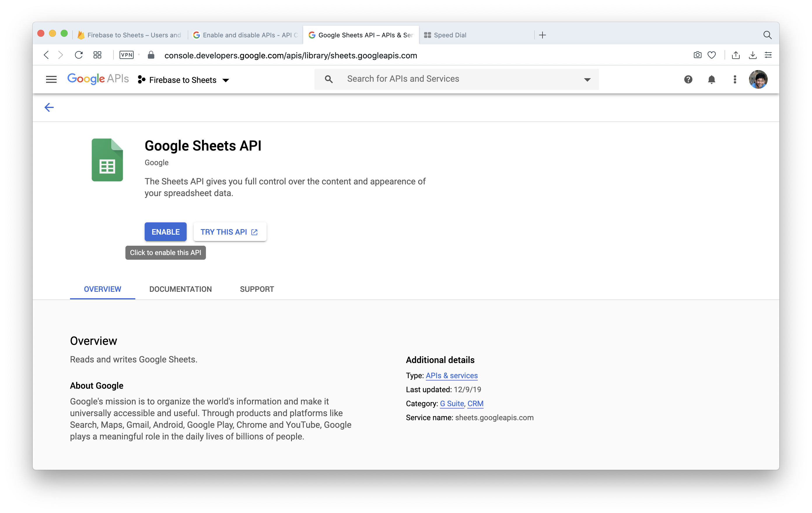This screenshot has width=812, height=513.
Task: Open the easy setup sliders icon
Action: (x=768, y=55)
